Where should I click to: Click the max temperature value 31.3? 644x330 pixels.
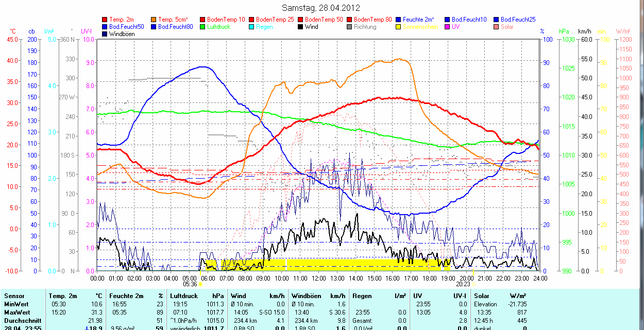97,312
